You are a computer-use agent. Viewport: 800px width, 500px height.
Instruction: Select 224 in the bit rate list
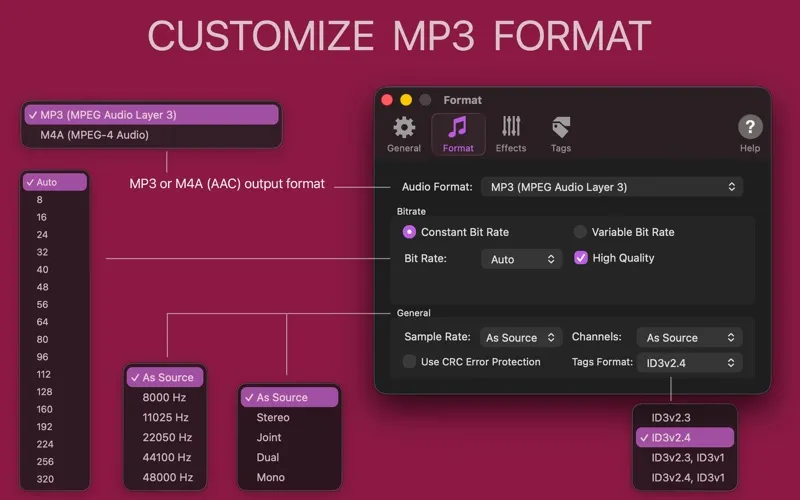click(x=55, y=444)
